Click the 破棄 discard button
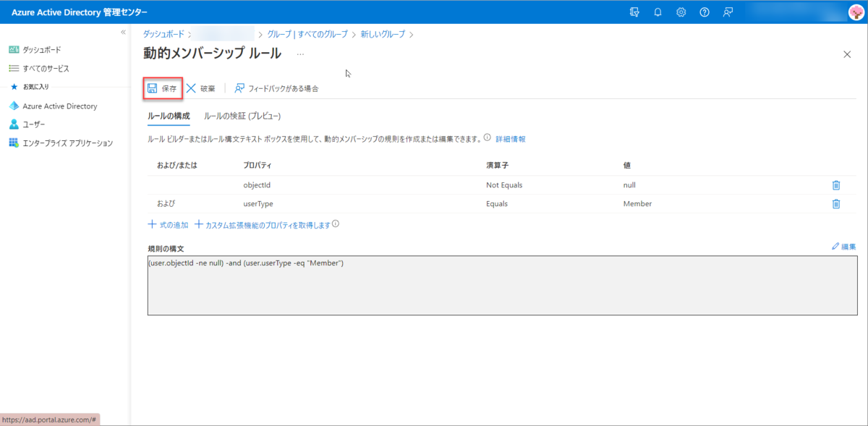 point(201,88)
